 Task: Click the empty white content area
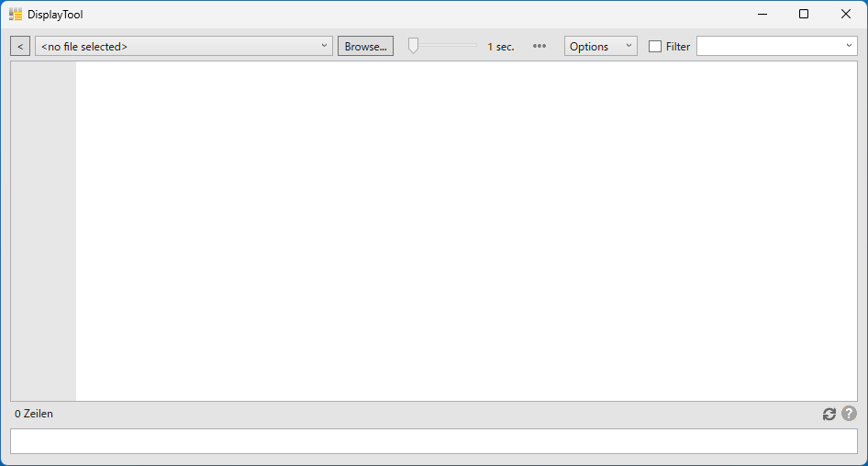coord(466,231)
